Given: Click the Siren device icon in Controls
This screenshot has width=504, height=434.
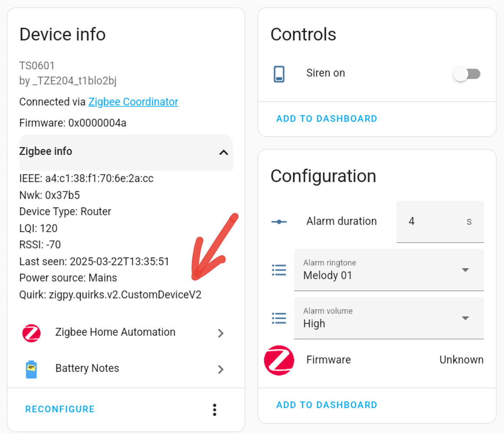Looking at the screenshot, I should click(279, 73).
